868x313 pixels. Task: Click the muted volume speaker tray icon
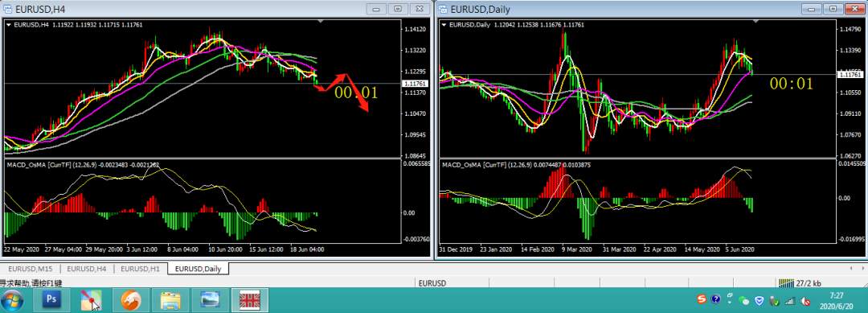(805, 302)
